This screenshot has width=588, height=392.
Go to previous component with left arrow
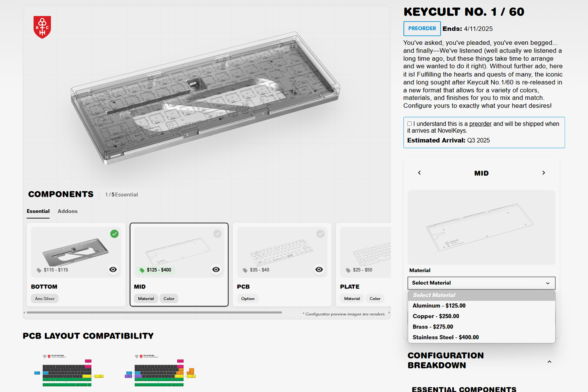pyautogui.click(x=419, y=173)
